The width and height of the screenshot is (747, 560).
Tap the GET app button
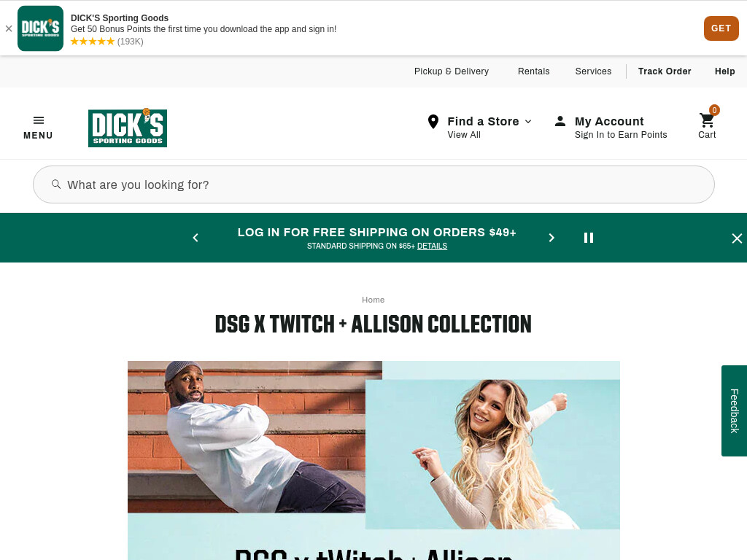pyautogui.click(x=721, y=28)
